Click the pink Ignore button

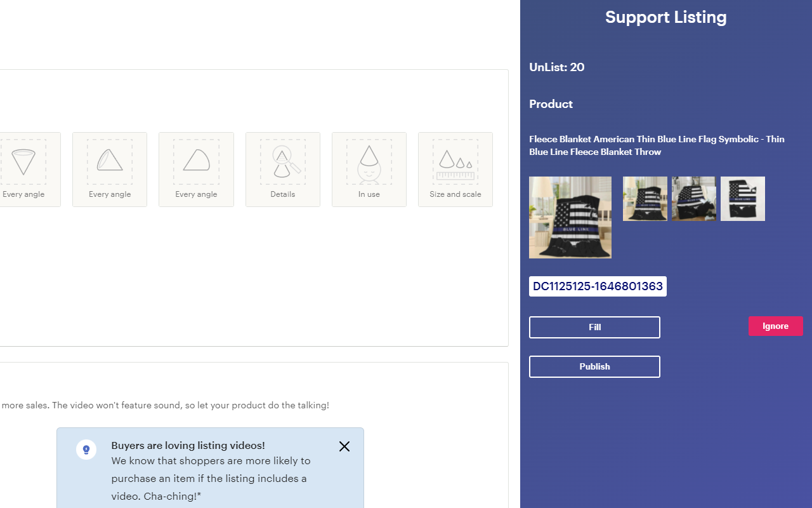775,326
